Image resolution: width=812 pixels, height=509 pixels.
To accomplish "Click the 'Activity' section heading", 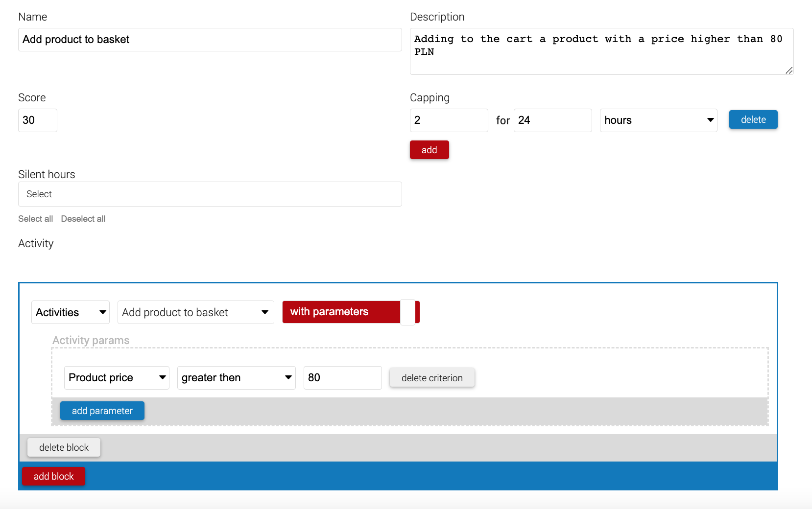I will tap(36, 244).
